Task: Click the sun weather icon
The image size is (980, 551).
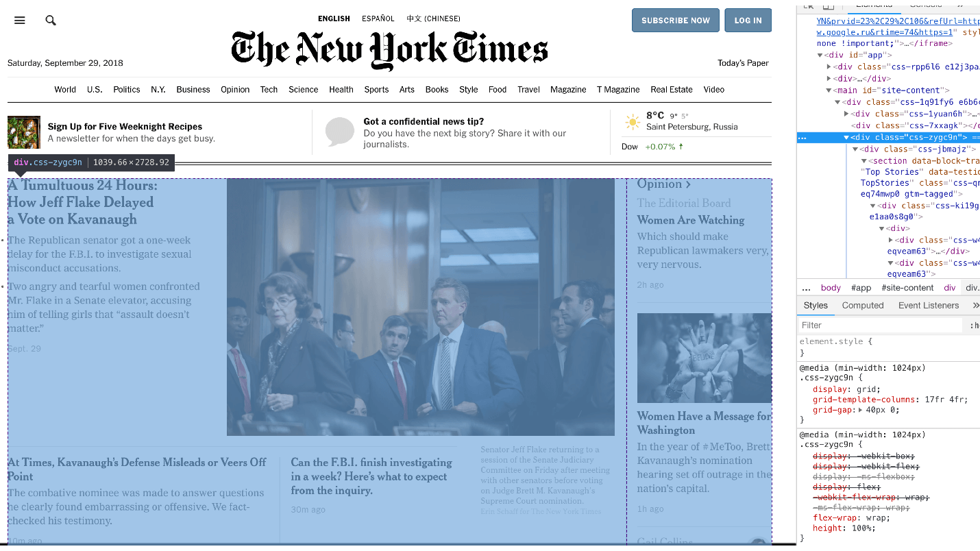Action: tap(632, 123)
